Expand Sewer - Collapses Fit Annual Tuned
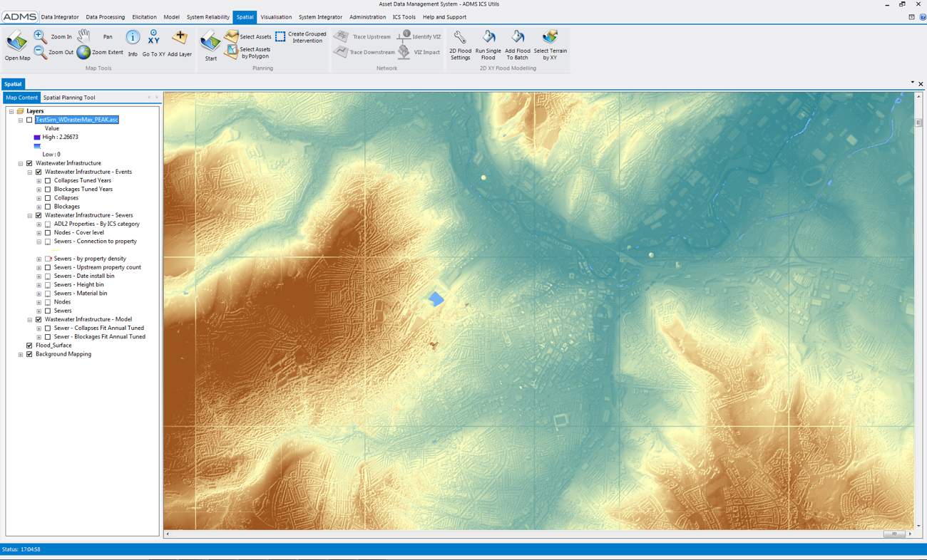 tap(39, 328)
